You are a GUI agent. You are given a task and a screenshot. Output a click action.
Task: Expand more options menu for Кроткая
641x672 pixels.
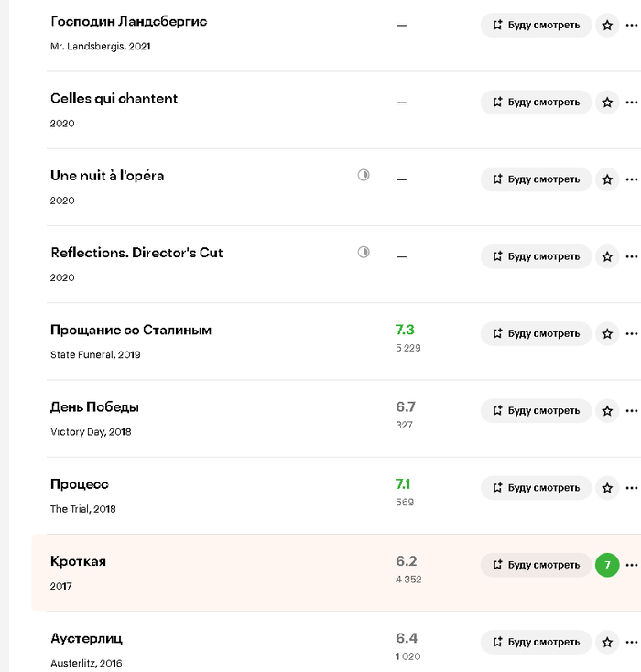point(631,565)
